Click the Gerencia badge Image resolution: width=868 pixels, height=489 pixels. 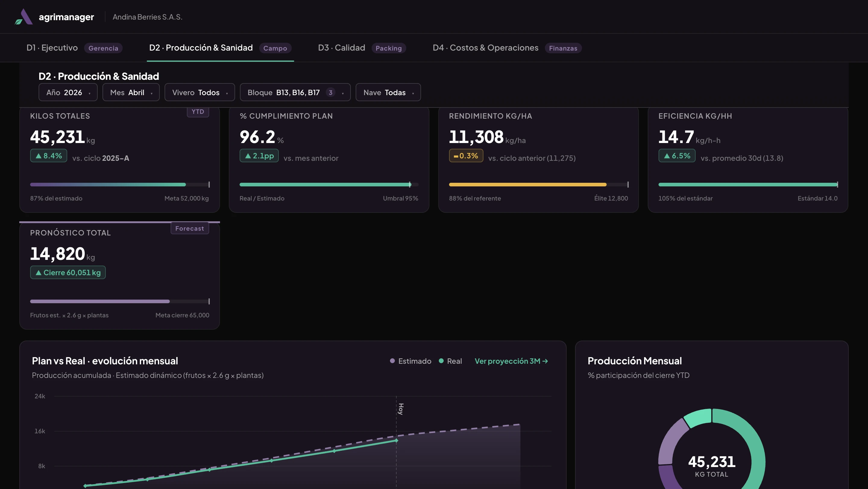103,48
